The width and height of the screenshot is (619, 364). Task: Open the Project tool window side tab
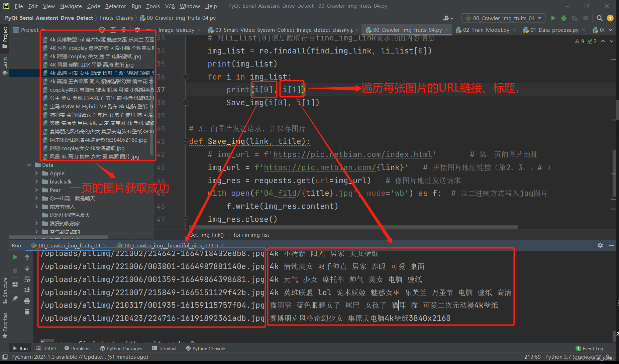(5, 37)
